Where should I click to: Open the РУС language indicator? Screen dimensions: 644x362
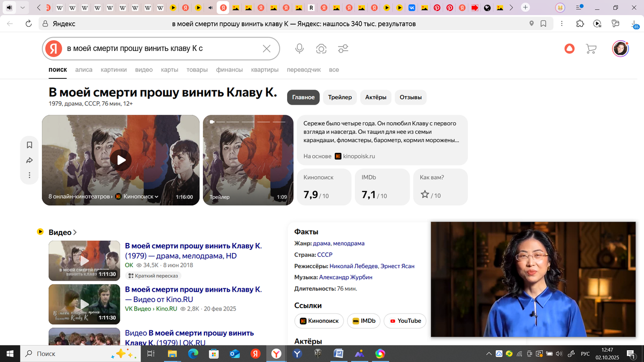[x=586, y=354]
